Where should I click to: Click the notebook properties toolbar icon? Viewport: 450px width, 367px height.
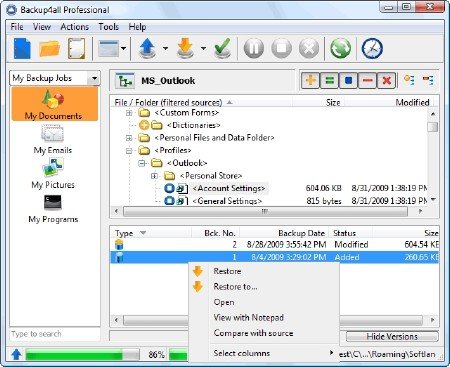coord(76,49)
